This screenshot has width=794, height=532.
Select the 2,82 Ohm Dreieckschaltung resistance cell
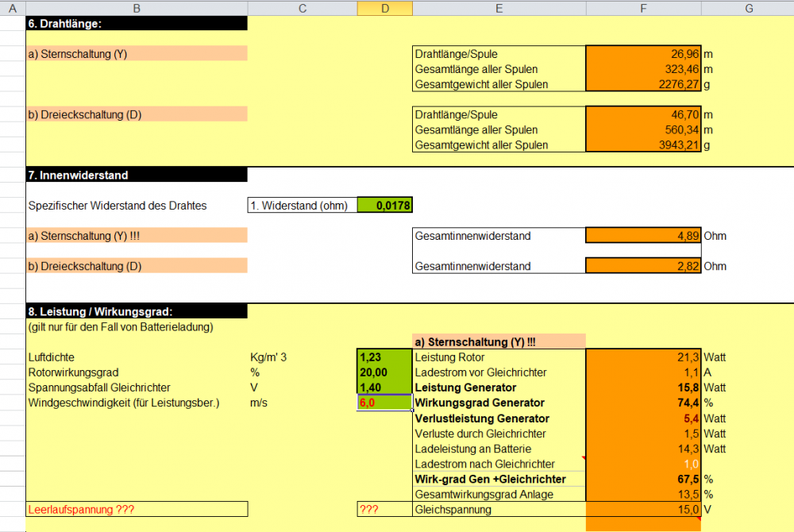643,266
